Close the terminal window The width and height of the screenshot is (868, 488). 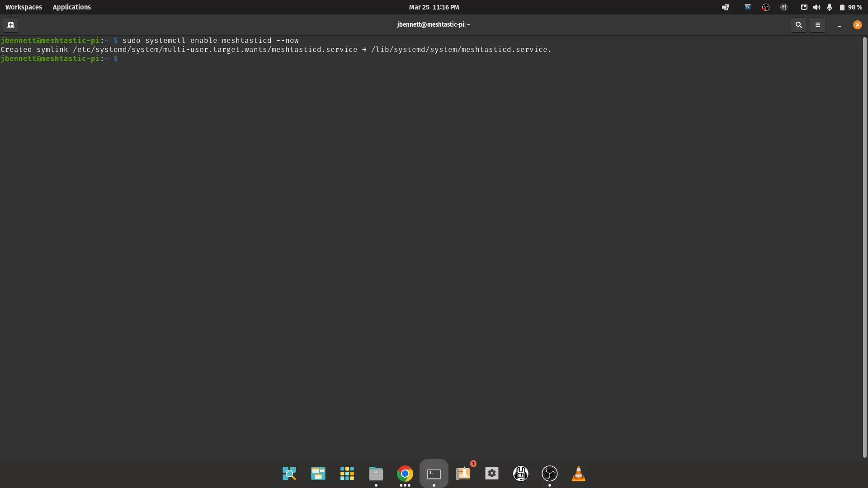858,25
